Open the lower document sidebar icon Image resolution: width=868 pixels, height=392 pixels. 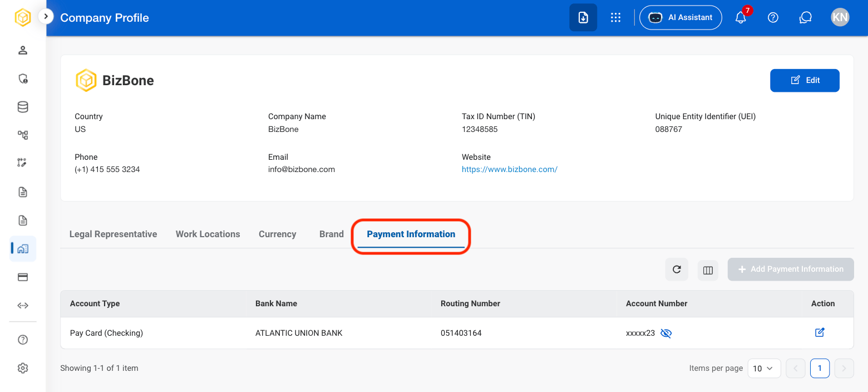click(23, 220)
